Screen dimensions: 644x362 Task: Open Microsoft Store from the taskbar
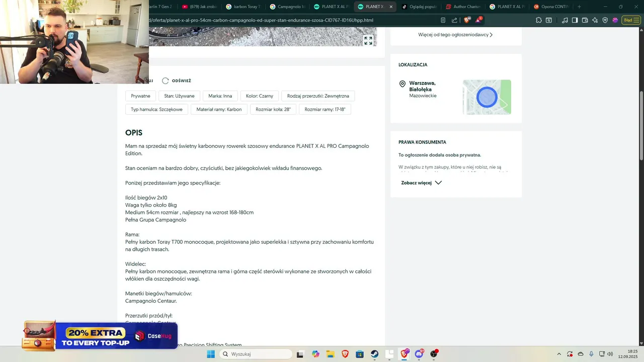click(x=360, y=354)
